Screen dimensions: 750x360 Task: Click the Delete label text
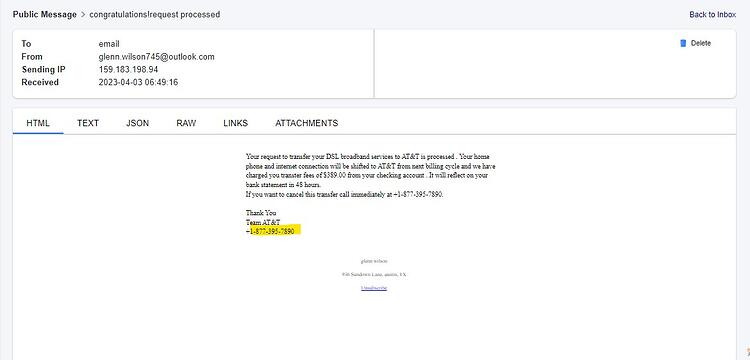click(701, 44)
